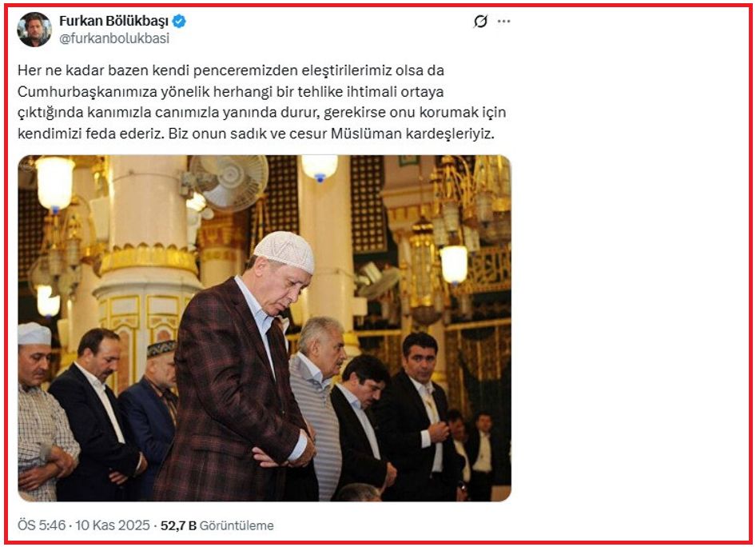
Task: Open the three-dot more options menu
Action: [x=503, y=22]
